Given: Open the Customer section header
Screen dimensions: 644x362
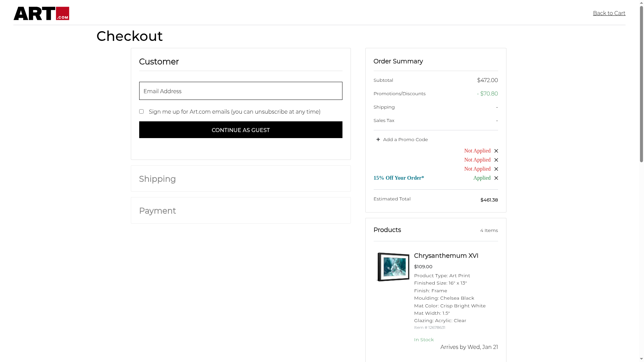Looking at the screenshot, I should tap(159, 62).
